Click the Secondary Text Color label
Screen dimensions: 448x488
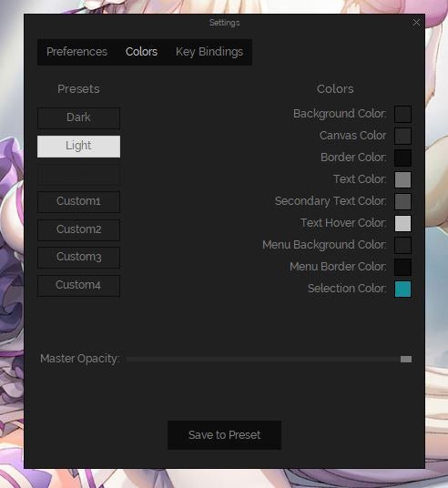[x=331, y=201]
